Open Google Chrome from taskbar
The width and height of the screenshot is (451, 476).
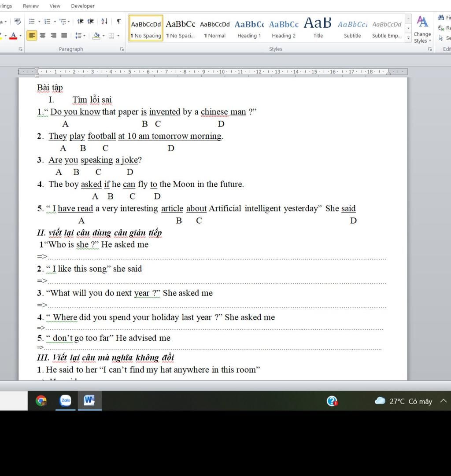pos(41,401)
